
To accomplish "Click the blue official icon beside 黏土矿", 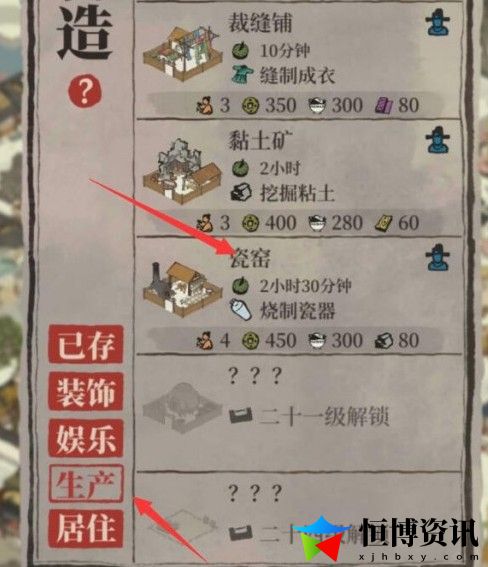I will pyautogui.click(x=438, y=140).
